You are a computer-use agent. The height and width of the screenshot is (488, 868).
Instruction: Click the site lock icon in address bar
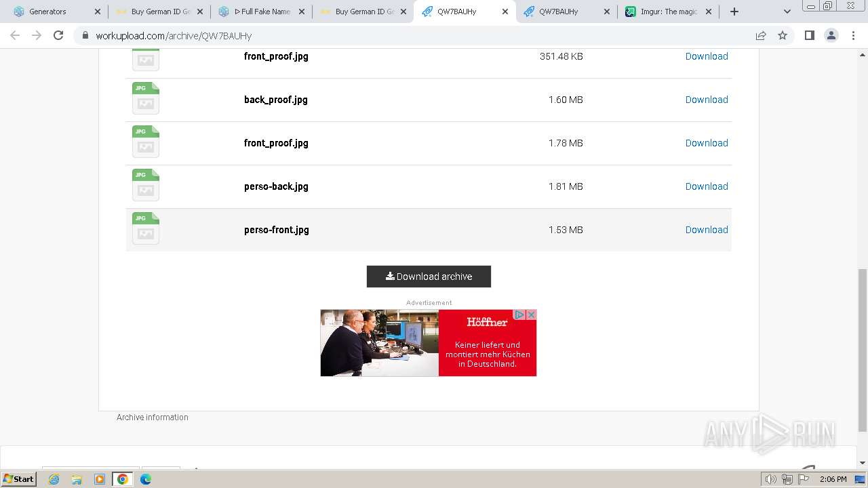click(x=85, y=35)
